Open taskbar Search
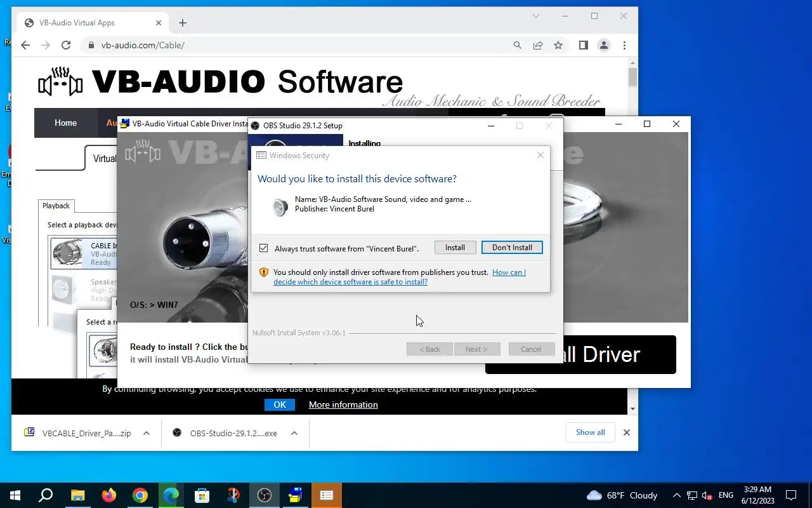812x508 pixels. 46,495
